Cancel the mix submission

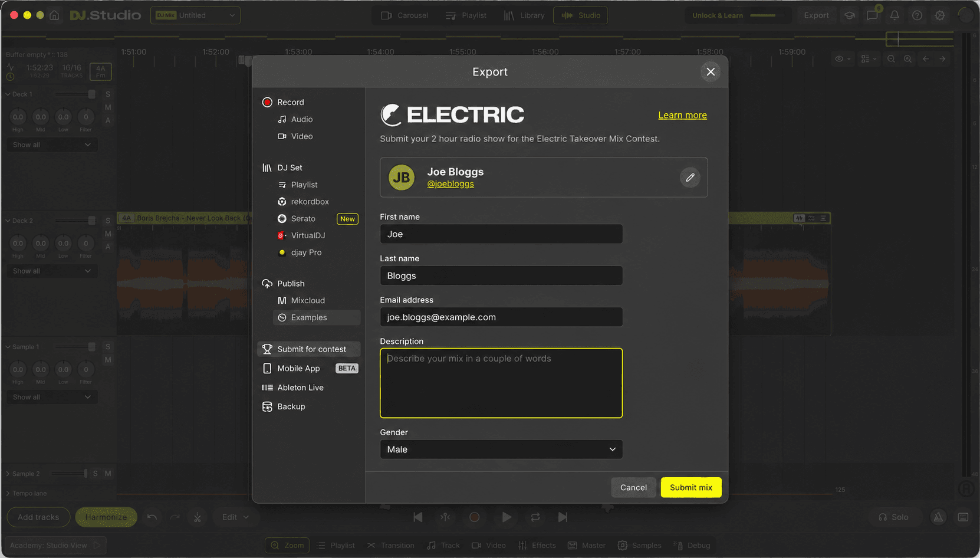coord(633,487)
